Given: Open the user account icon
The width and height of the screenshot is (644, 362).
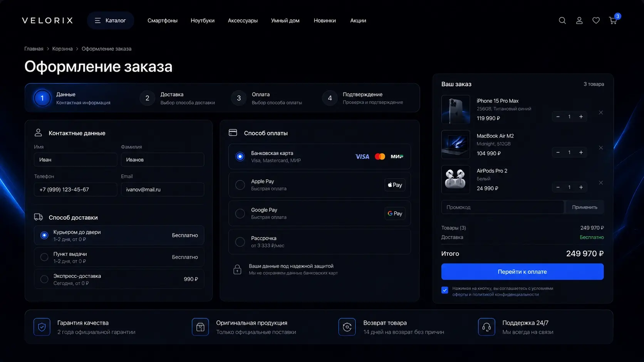Looking at the screenshot, I should pyautogui.click(x=579, y=20).
